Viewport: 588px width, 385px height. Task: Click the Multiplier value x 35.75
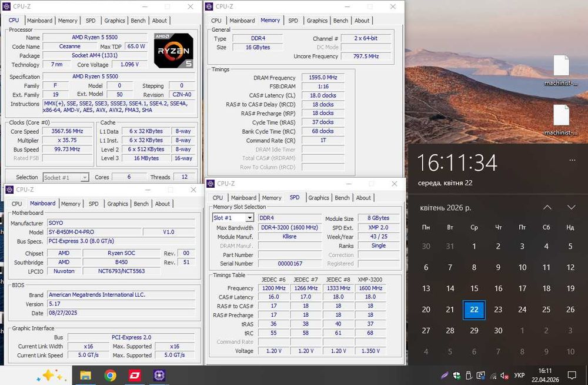(x=67, y=140)
